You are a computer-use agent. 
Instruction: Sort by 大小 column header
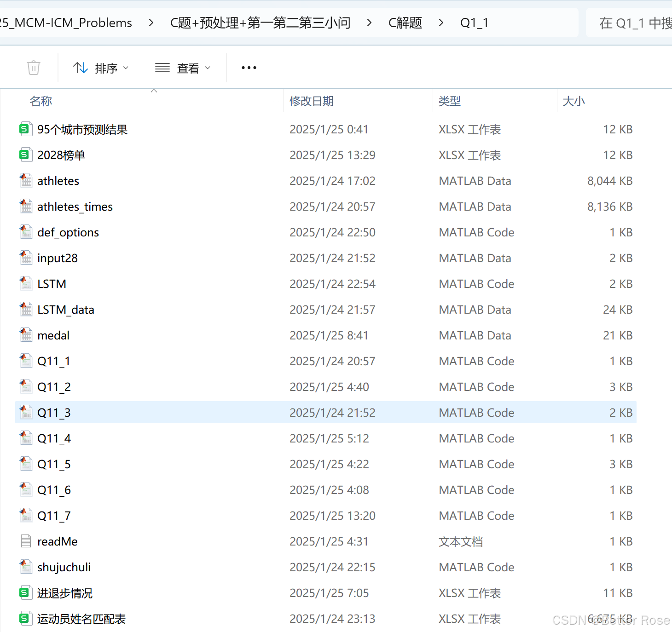574,101
